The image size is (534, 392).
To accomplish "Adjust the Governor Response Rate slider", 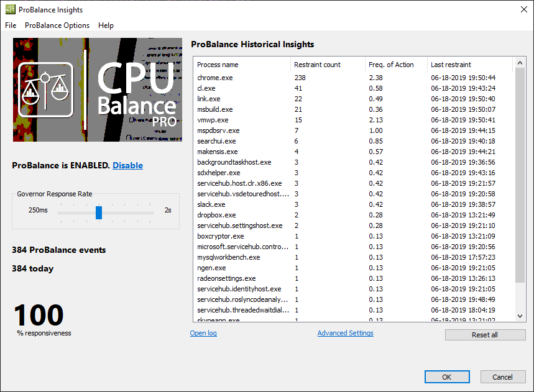I will point(98,212).
